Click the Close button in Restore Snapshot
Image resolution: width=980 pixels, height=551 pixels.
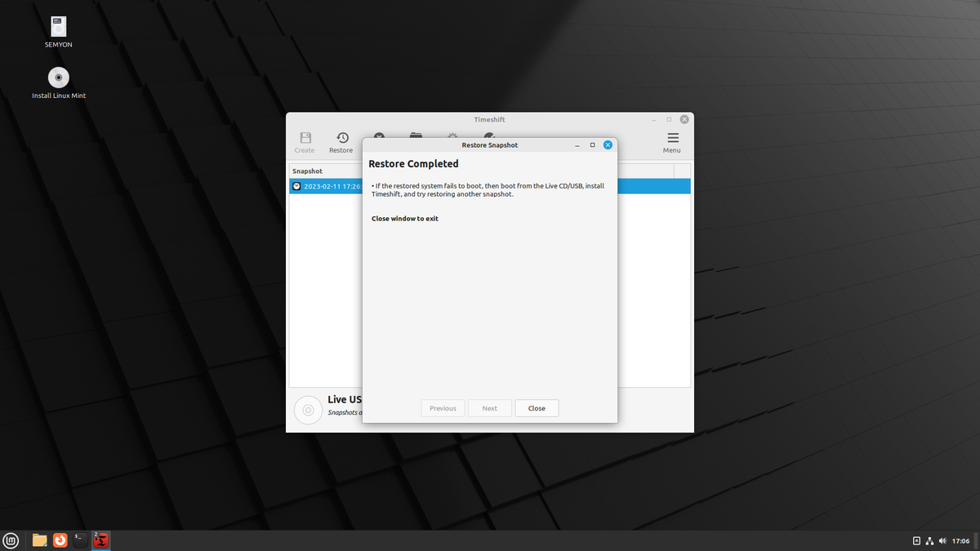(537, 408)
